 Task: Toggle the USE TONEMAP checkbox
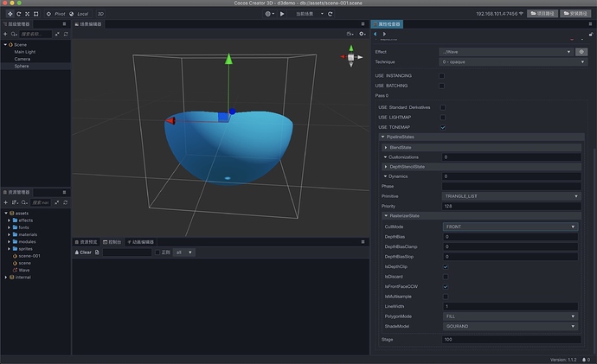tap(443, 127)
